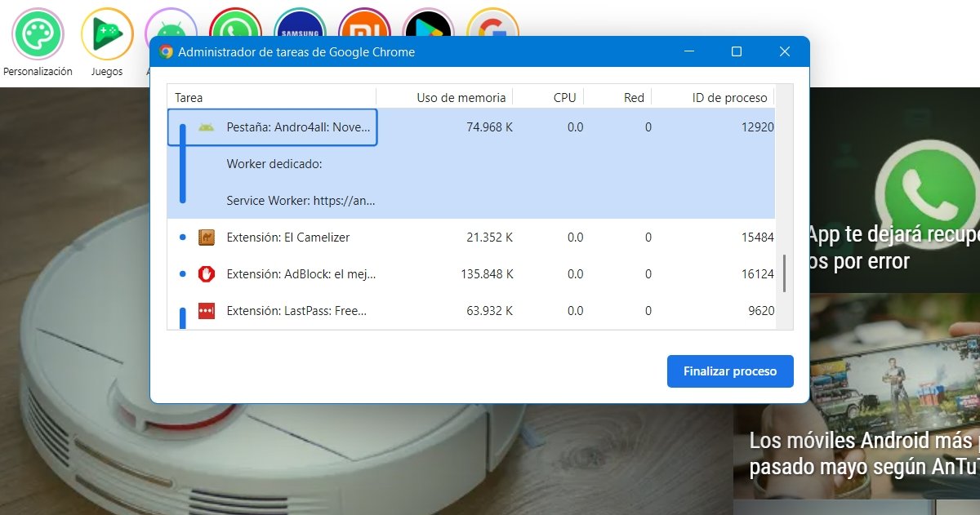Select the Extensión: AdBlock row
The image size is (980, 515).
[x=471, y=274]
